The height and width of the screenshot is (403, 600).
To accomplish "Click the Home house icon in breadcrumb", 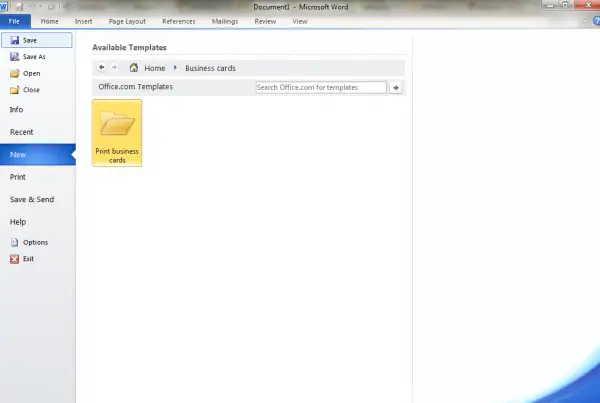I will point(134,68).
